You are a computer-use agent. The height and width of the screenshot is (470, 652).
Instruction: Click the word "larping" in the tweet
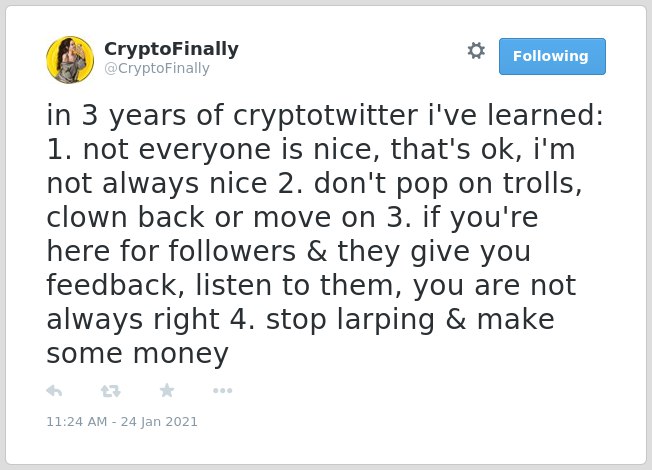tap(385, 320)
